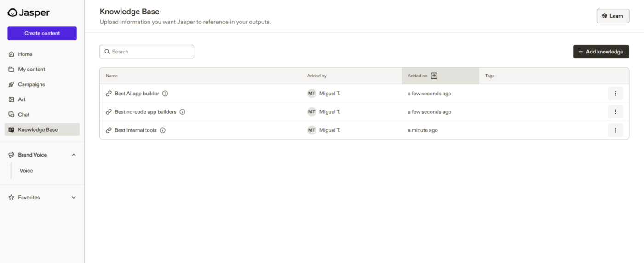Click the Chat bubble icon
This screenshot has width=644, height=263.
tap(11, 115)
